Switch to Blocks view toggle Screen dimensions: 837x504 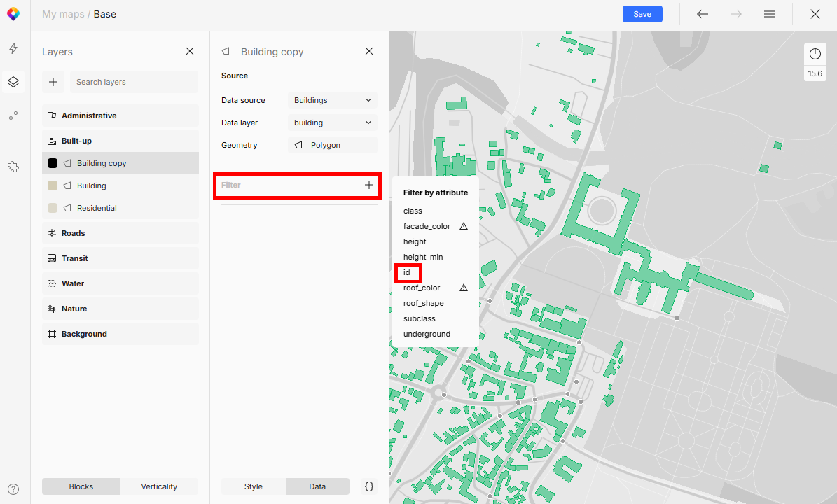81,486
